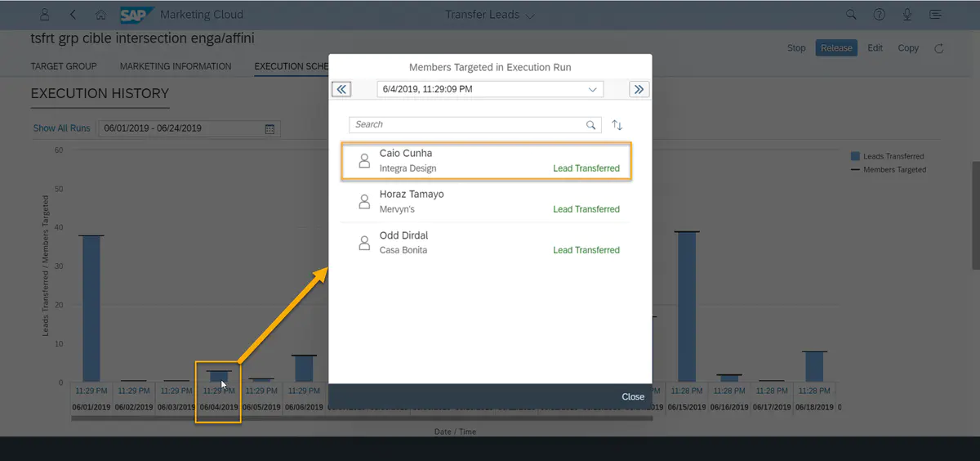The image size is (980, 461).
Task: Click the date range input field
Action: [x=189, y=128]
